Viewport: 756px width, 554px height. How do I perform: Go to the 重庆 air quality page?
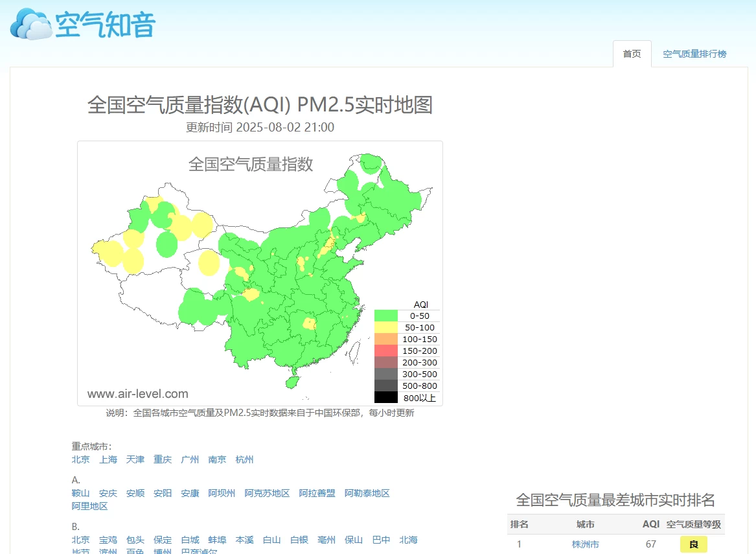[x=163, y=460]
